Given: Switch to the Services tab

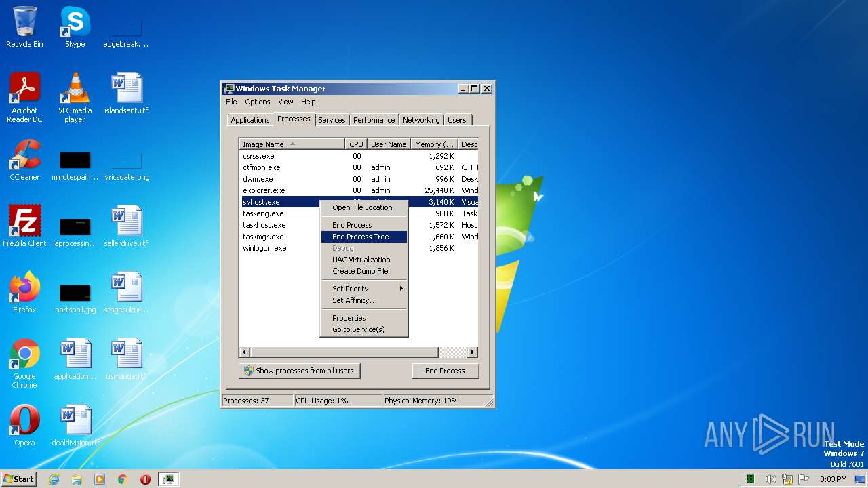Looking at the screenshot, I should (332, 120).
